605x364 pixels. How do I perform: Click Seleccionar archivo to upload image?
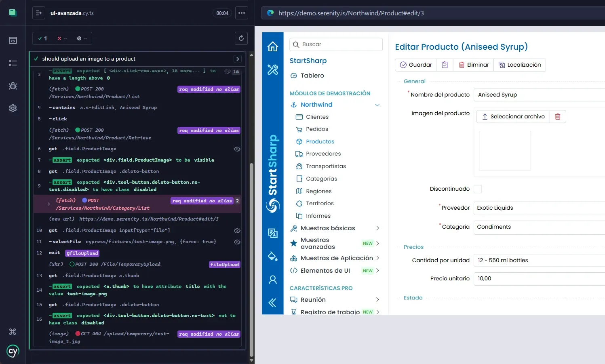(x=513, y=116)
